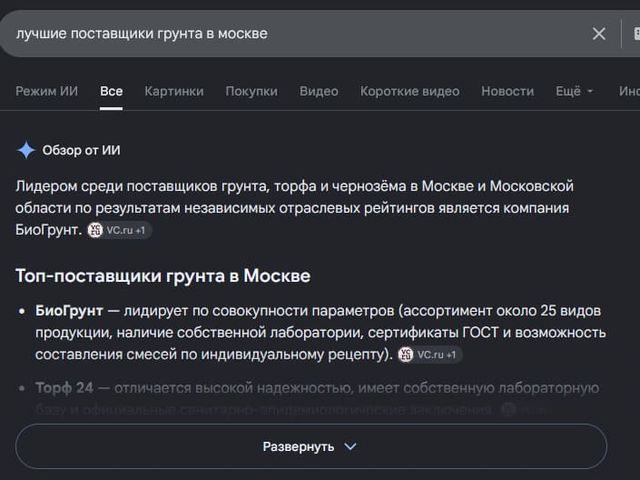
Task: Click the paragraph starting with Лидером среди поставщиков
Action: coord(295,208)
